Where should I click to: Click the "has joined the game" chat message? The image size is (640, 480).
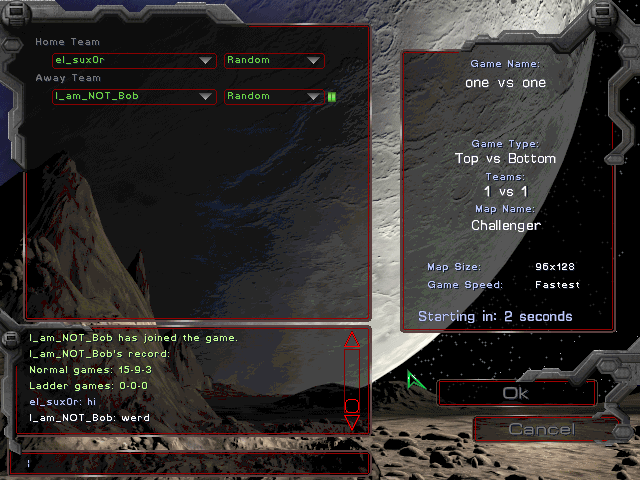(x=134, y=338)
